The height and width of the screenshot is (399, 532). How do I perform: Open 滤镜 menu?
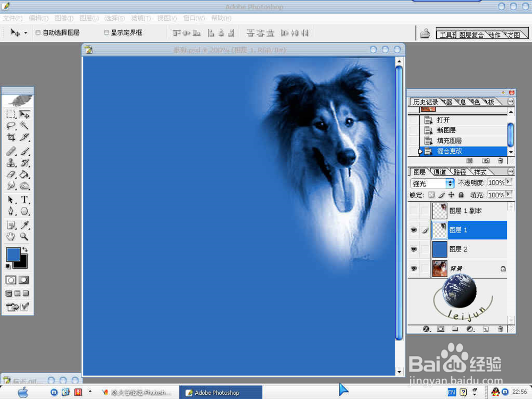141,18
